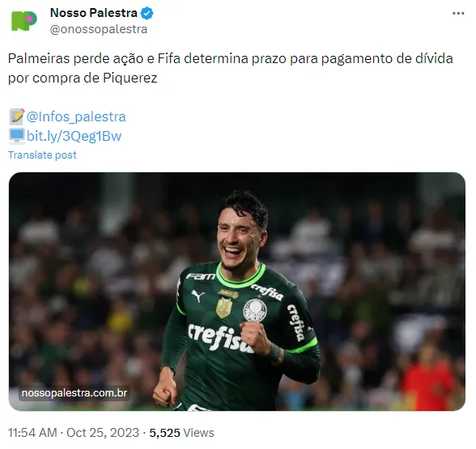Click the Palmeiras crest on the jersey
Screen dimensions: 476x449
coord(255,311)
